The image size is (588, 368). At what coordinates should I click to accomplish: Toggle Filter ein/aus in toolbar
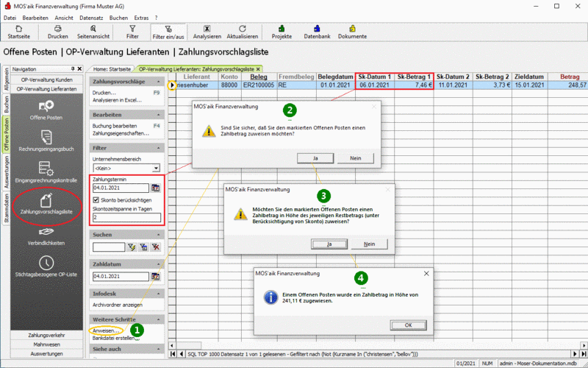(168, 32)
